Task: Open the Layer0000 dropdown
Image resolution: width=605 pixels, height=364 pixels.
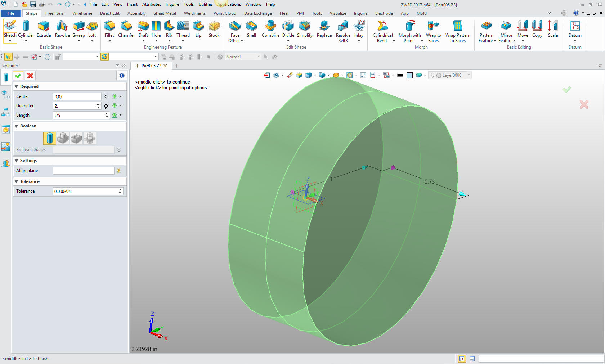Action: (x=468, y=75)
